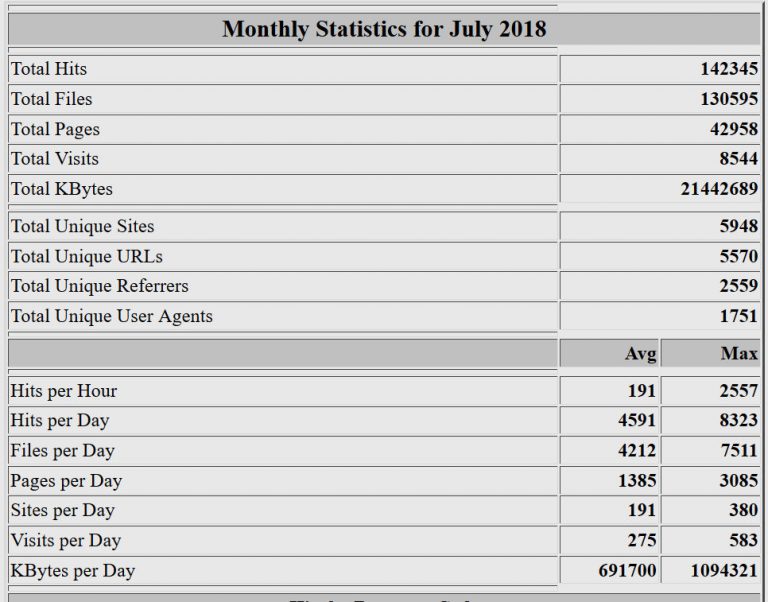Select the Hits per Hour max value 2557
Image resolution: width=768 pixels, height=602 pixels.
(x=738, y=391)
